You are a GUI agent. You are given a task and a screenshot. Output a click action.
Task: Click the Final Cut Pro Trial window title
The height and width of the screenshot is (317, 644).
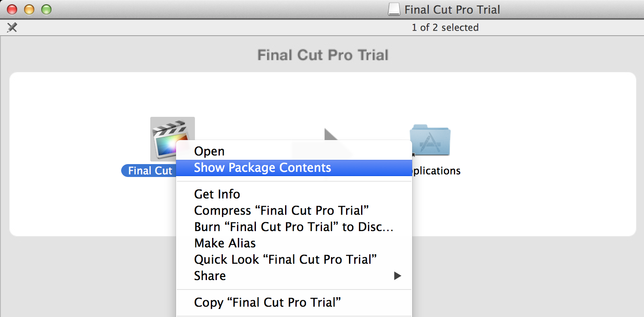click(x=452, y=9)
